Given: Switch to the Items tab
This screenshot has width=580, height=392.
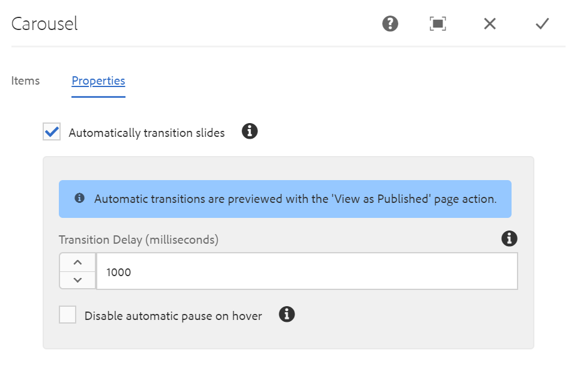Looking at the screenshot, I should (25, 80).
